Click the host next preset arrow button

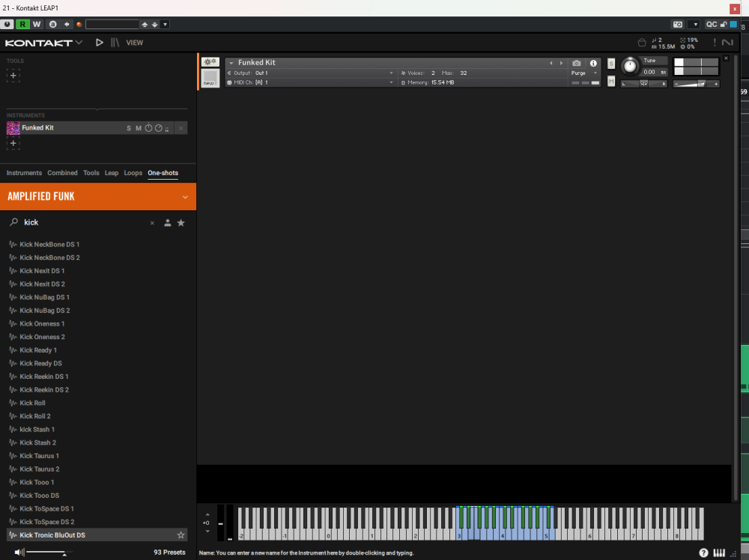click(155, 25)
